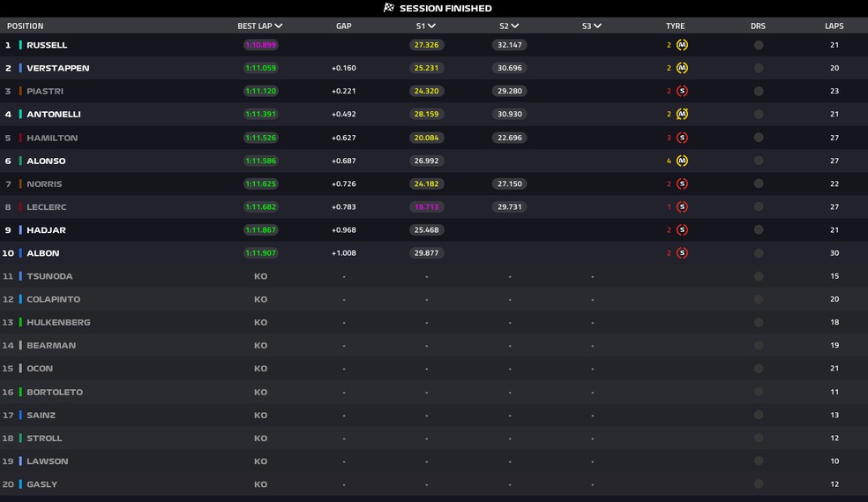Click Alonso's medium tyre icon
868x502 pixels.
(x=682, y=161)
